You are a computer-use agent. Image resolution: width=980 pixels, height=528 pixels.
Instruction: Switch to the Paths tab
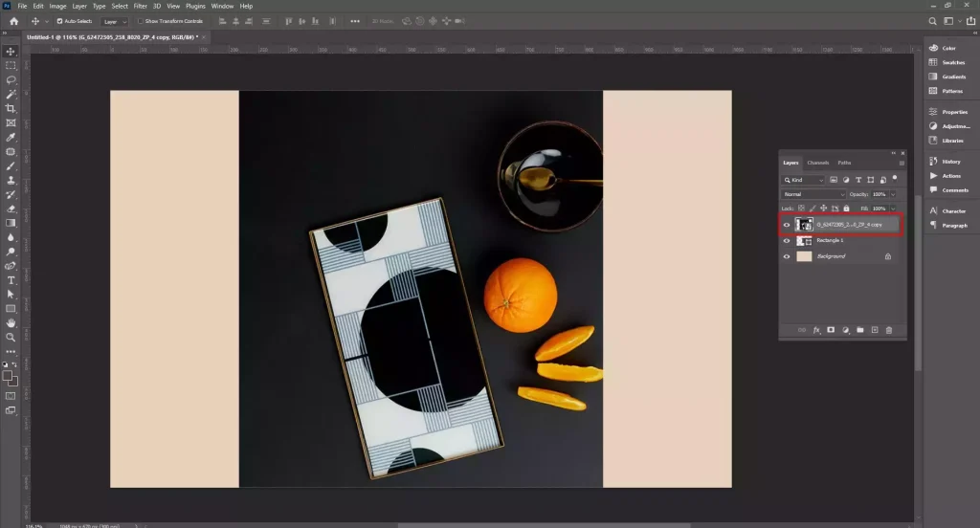[x=844, y=163]
